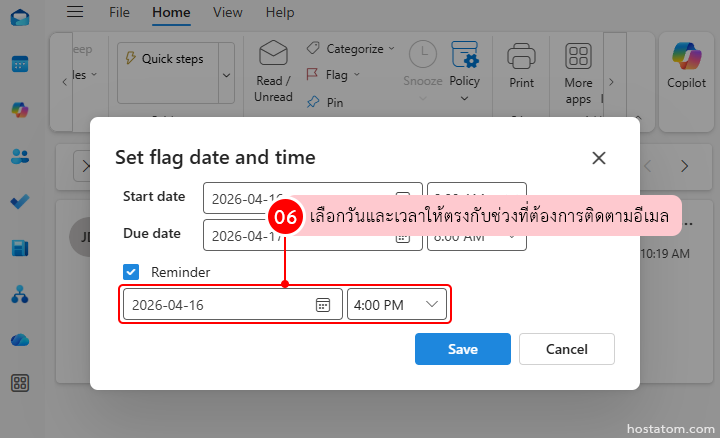Open the Mail icon in the sidebar
The height and width of the screenshot is (438, 720).
point(20,18)
